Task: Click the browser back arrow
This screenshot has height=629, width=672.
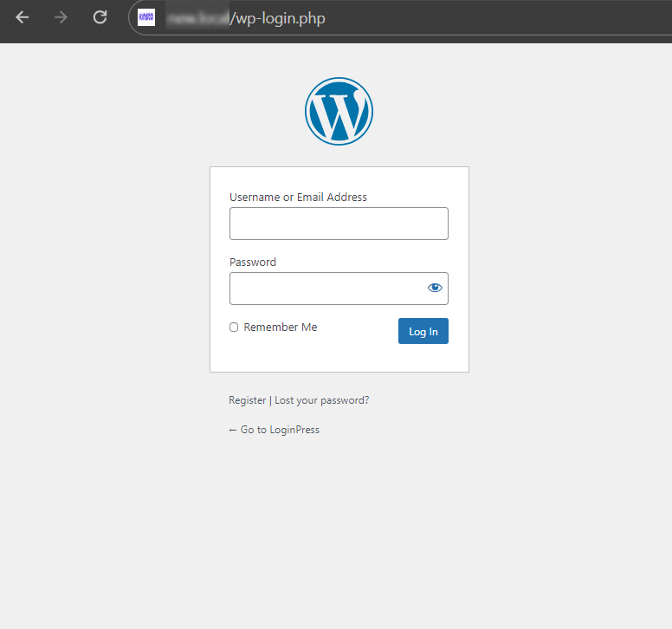Action: point(22,17)
